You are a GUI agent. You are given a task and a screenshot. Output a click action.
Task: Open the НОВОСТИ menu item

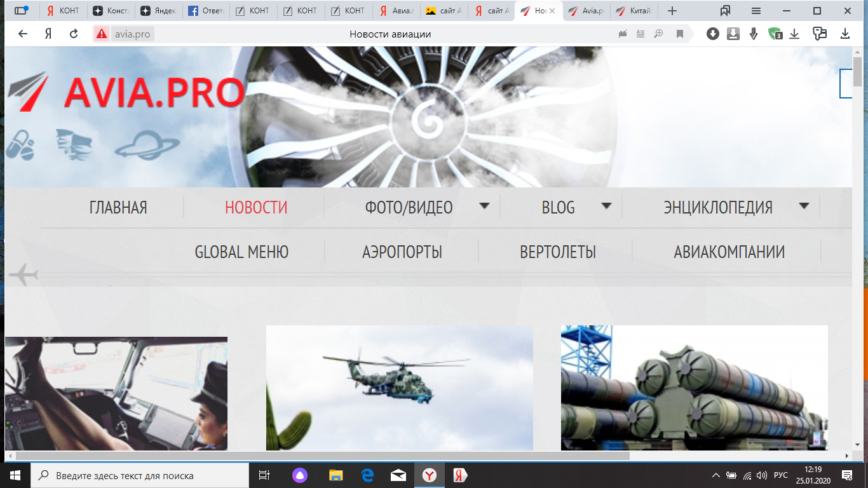pyautogui.click(x=256, y=207)
